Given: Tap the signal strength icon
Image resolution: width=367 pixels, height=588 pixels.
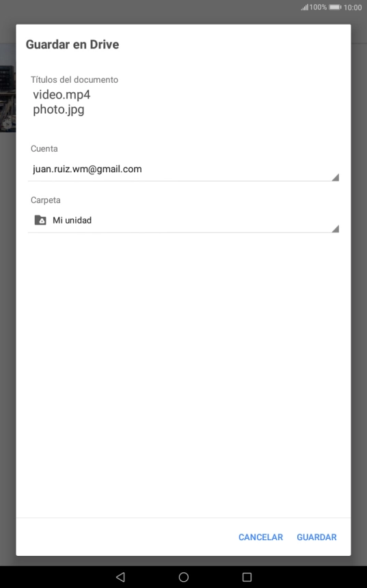Looking at the screenshot, I should [x=304, y=7].
